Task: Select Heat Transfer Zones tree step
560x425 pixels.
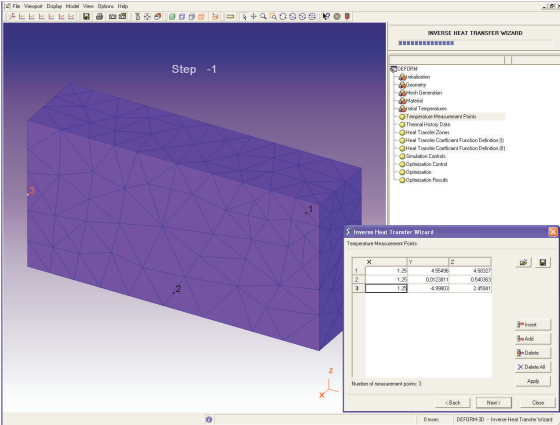Action: coord(428,132)
